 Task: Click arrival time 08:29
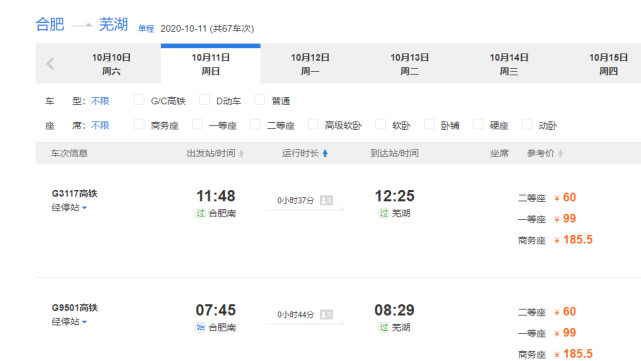pos(394,310)
